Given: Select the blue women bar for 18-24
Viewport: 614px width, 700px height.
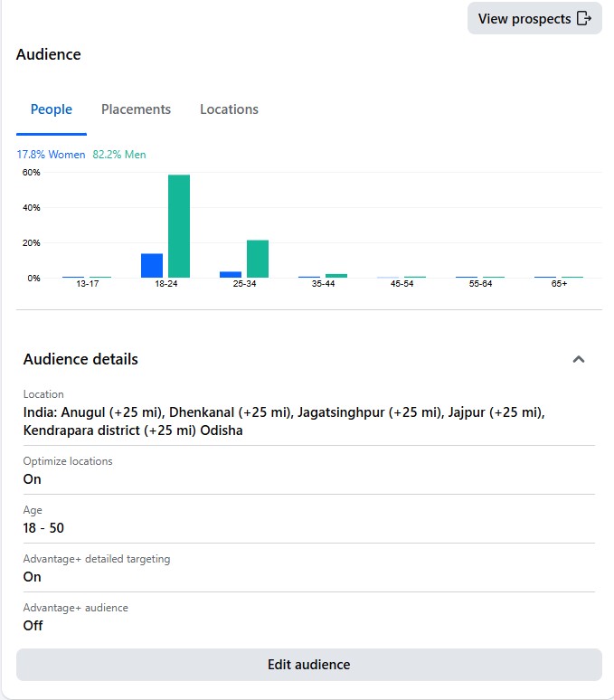Looking at the screenshot, I should 152,266.
